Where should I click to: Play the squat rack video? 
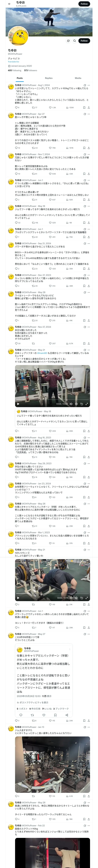coord(18,404)
